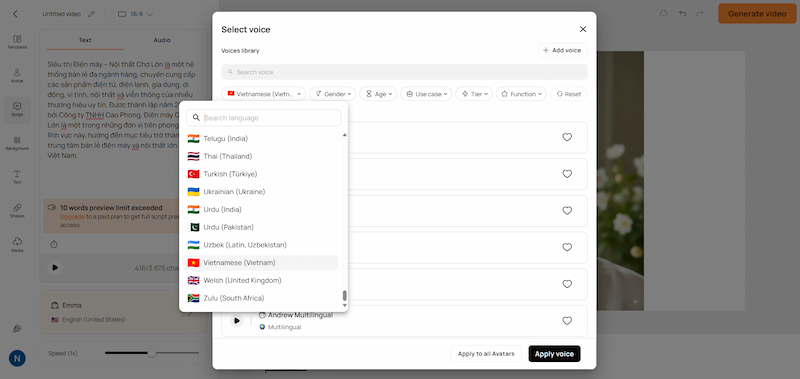Favorite the third voice in the list
Image resolution: width=800 pixels, height=379 pixels.
pyautogui.click(x=567, y=210)
